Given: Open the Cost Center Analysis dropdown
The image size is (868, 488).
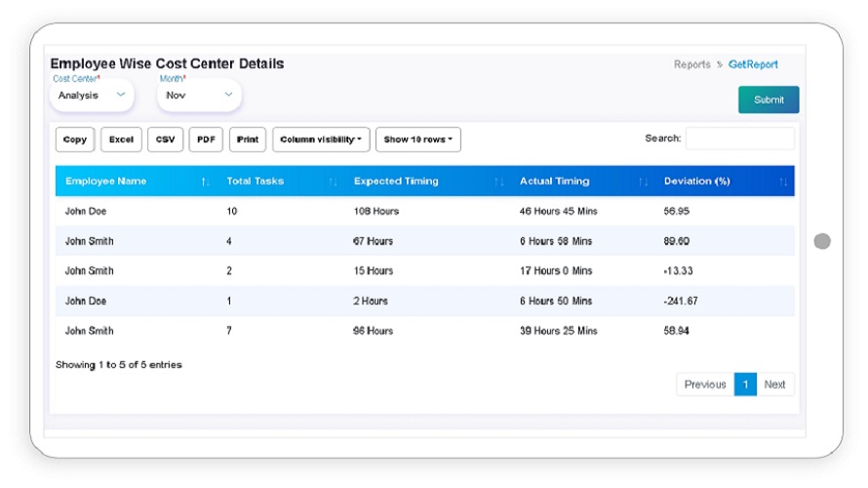Looking at the screenshot, I should click(x=92, y=96).
